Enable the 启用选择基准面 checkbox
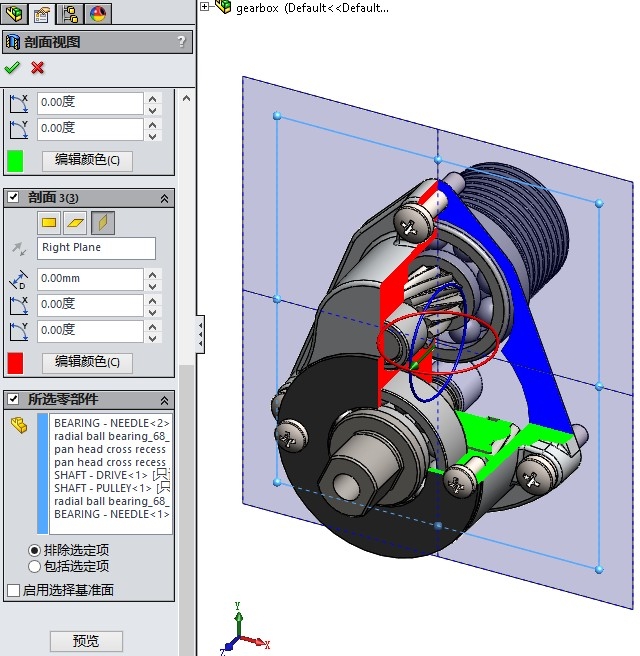 click(13, 590)
